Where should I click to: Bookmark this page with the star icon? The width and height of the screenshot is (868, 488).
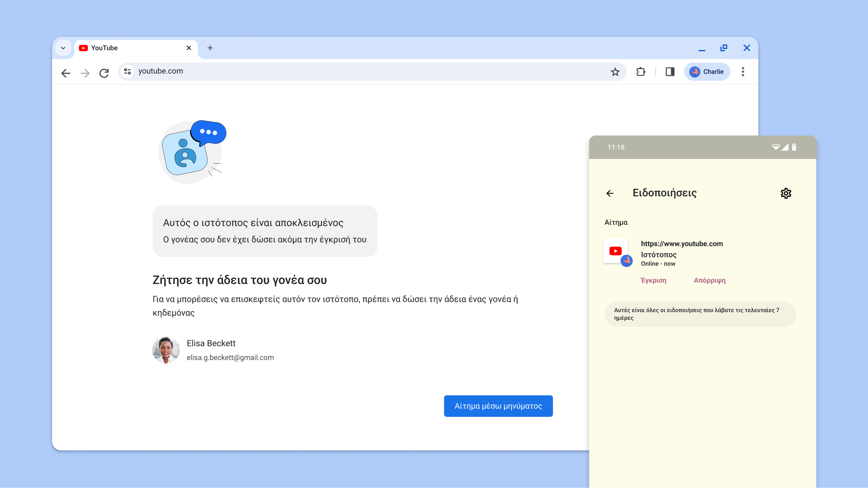pos(615,72)
